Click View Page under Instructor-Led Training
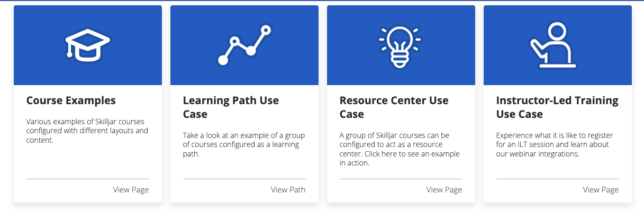Screen dimensions: 644x212 point(601,190)
